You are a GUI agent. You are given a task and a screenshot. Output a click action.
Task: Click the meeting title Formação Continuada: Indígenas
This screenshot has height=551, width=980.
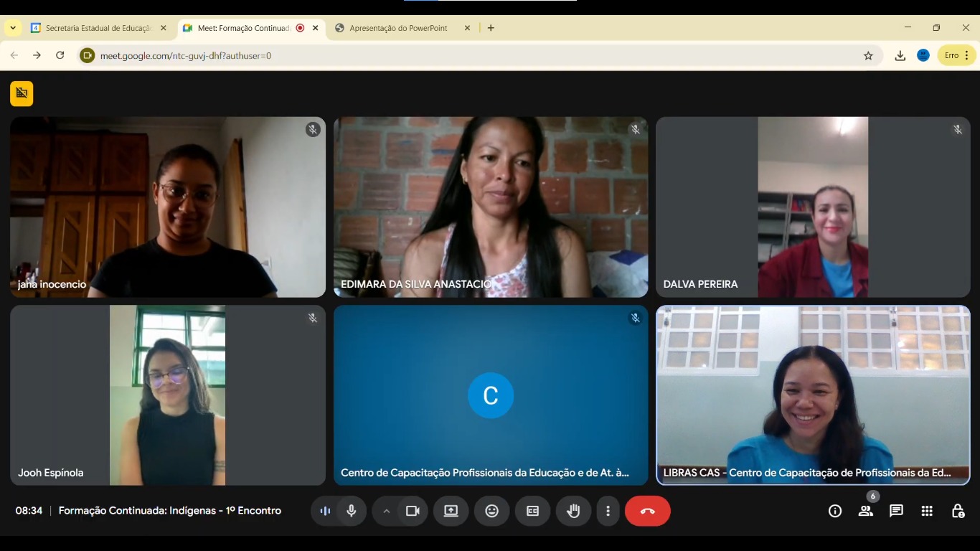(170, 511)
